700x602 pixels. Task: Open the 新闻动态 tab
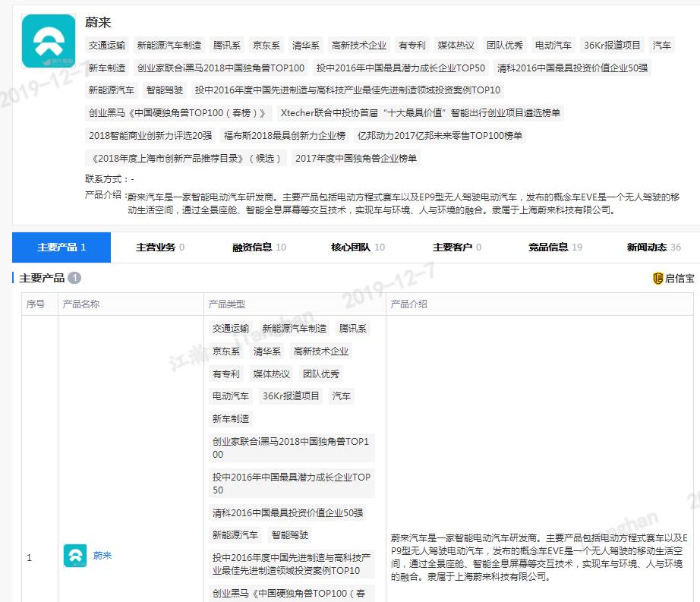point(654,247)
